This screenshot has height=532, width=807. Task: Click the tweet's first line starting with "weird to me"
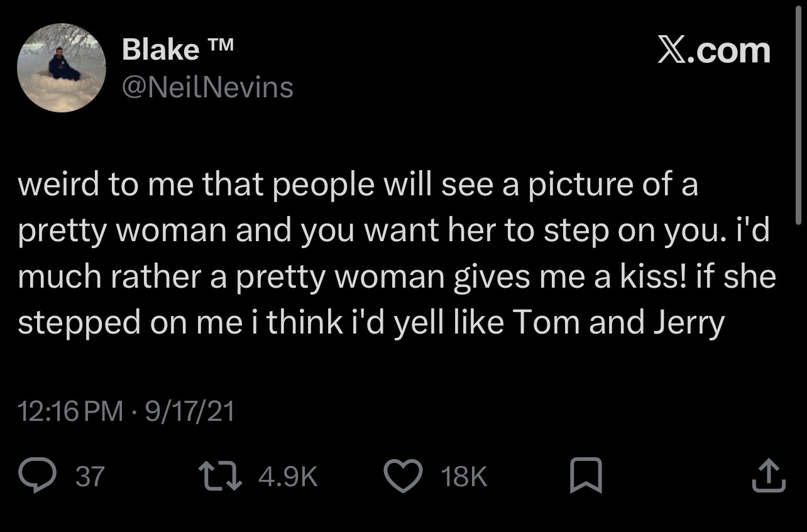click(358, 186)
